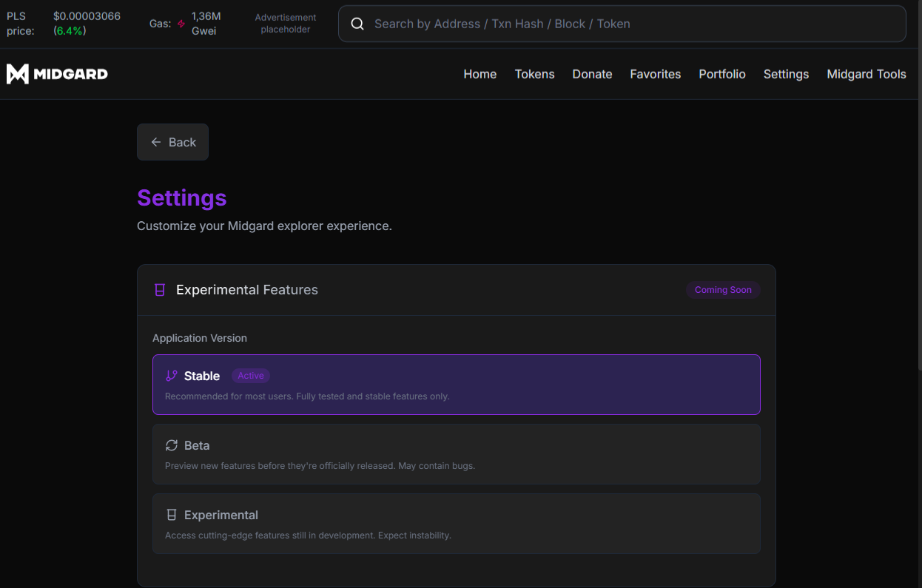922x588 pixels.
Task: Focus the address/txn hash search field
Action: [622, 24]
